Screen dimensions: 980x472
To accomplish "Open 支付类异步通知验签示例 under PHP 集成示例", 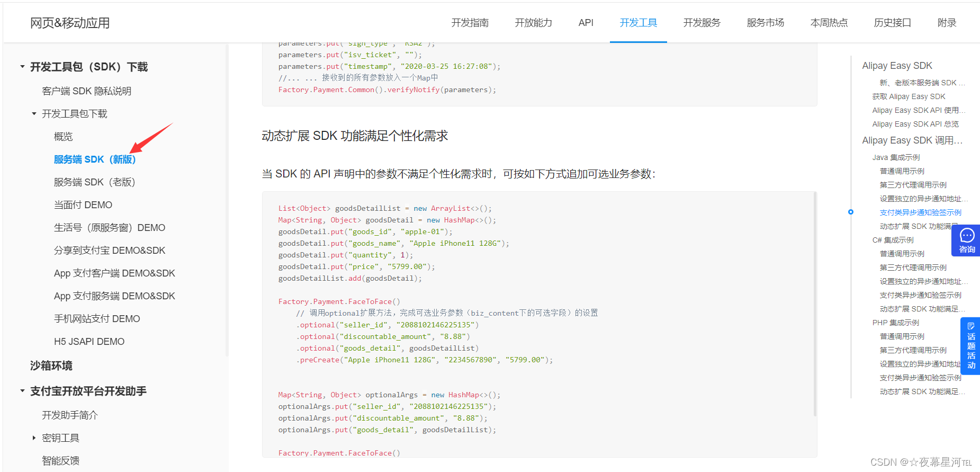I will coord(920,378).
